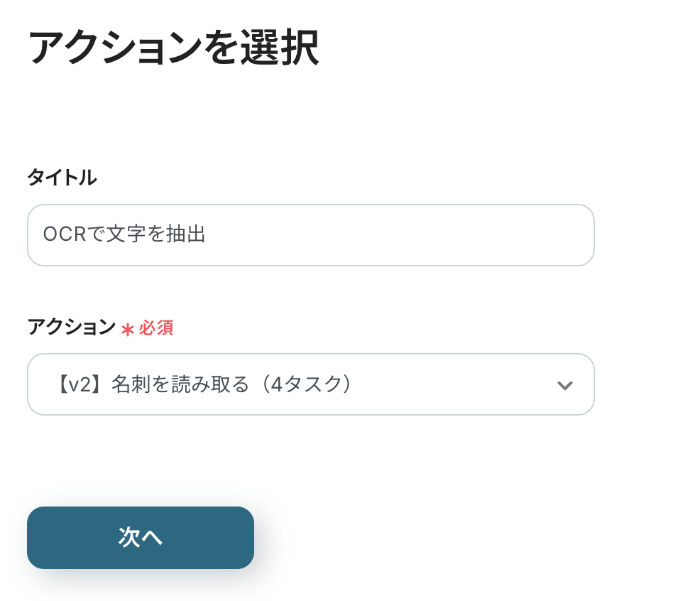Image resolution: width=700 pixels, height=601 pixels.
Task: Focus the タイトル input field
Action: [x=310, y=235]
